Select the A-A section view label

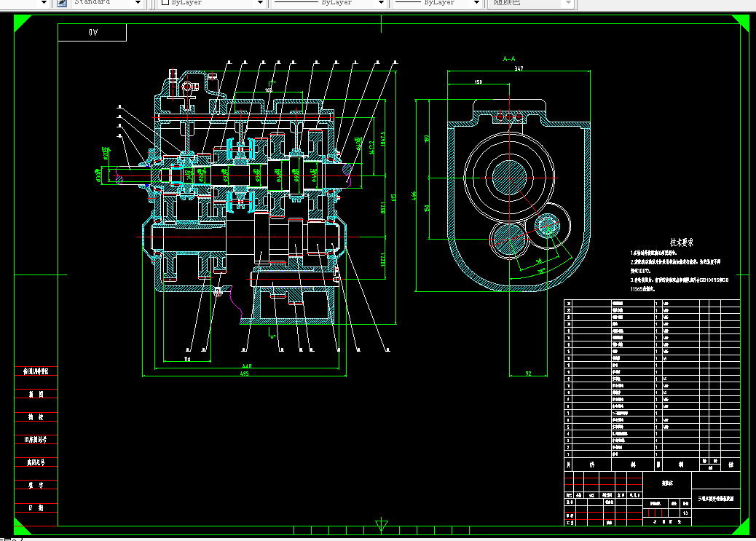tap(509, 59)
